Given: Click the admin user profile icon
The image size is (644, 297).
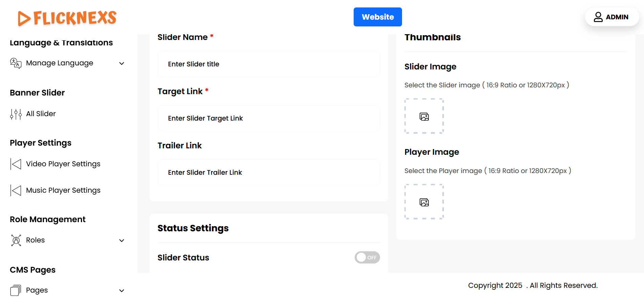Looking at the screenshot, I should (x=598, y=17).
